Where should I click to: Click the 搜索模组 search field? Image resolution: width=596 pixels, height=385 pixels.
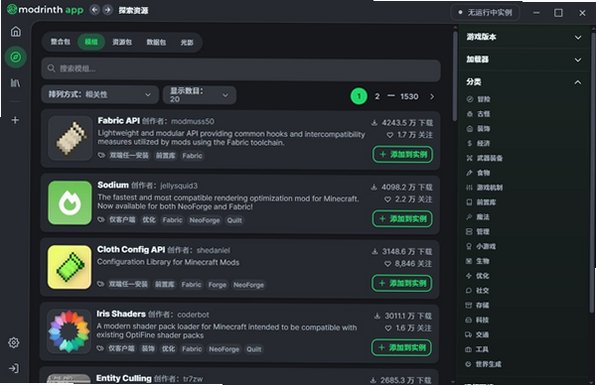coord(241,69)
